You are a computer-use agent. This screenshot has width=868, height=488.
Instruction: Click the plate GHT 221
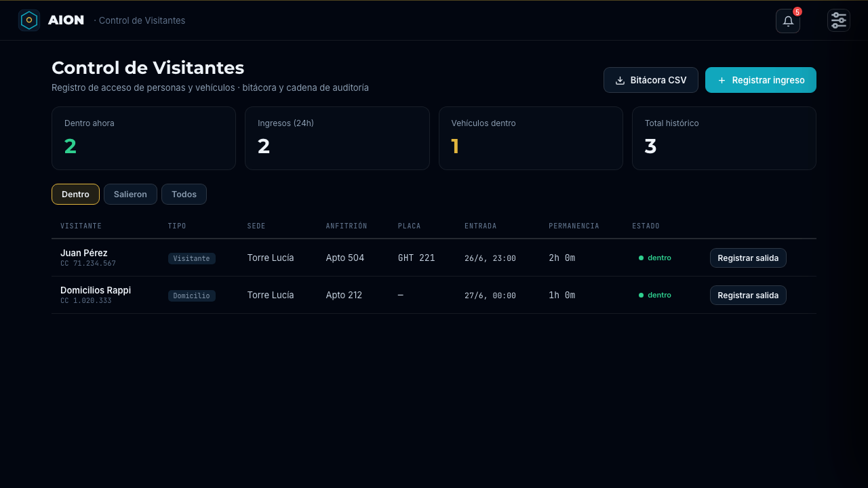pos(416,258)
